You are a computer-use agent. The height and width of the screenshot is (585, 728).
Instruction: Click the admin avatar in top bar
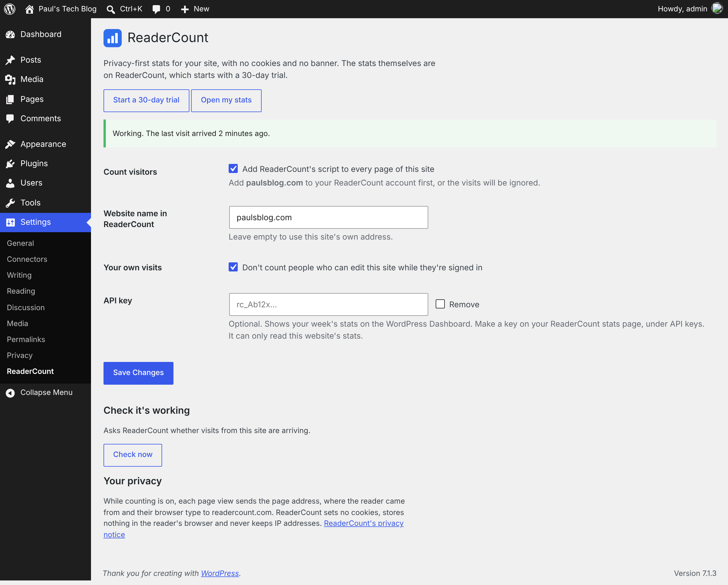[x=717, y=9]
